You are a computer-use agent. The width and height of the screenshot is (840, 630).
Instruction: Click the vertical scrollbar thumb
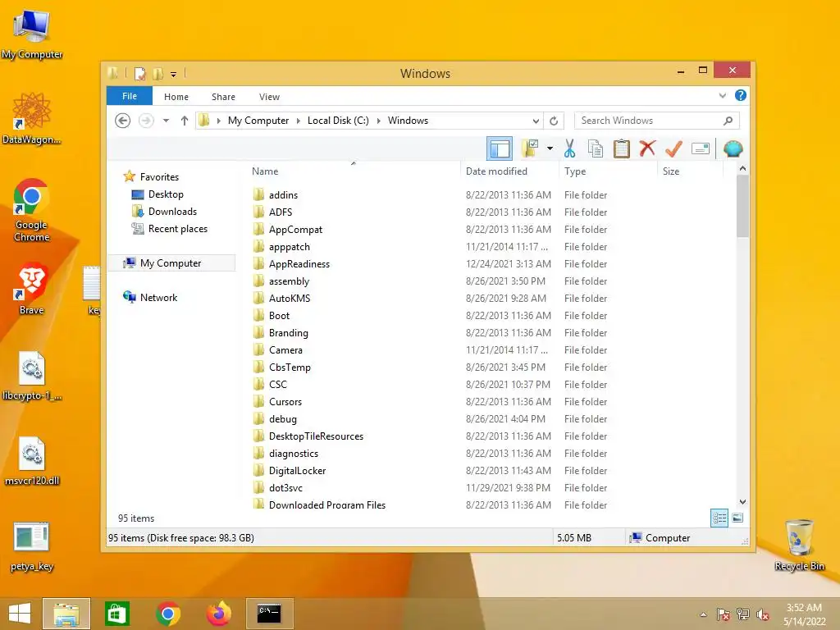pos(742,206)
